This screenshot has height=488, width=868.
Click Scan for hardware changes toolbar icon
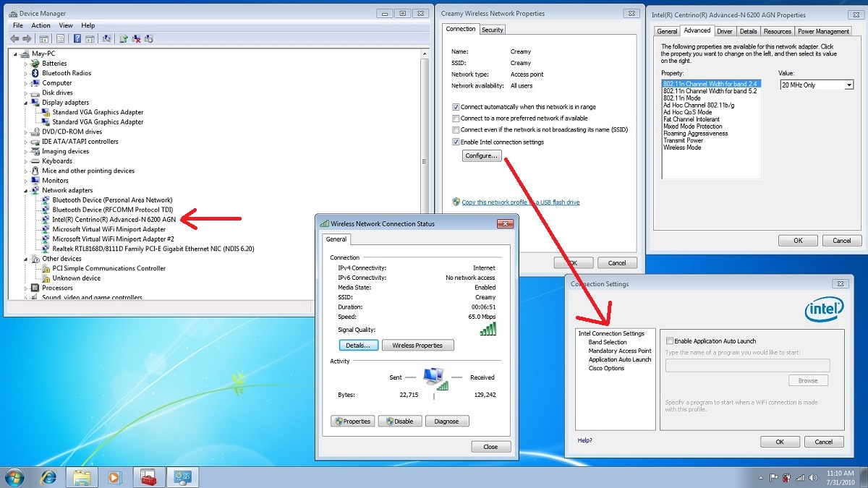pos(107,38)
